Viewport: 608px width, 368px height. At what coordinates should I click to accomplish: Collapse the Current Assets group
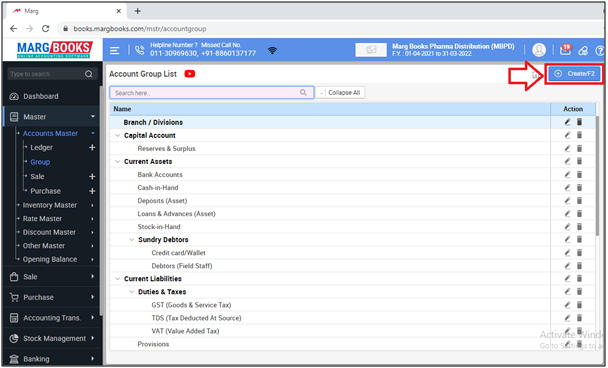[x=118, y=162]
